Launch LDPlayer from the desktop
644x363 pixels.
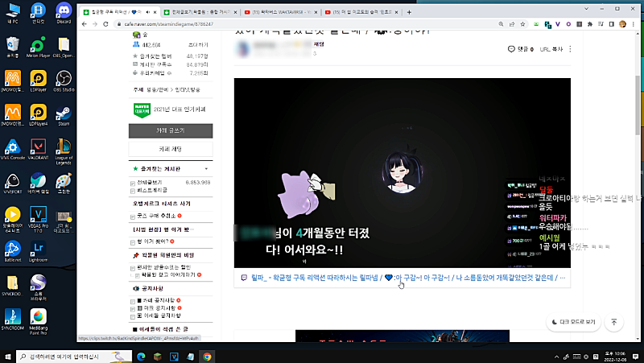click(x=38, y=81)
